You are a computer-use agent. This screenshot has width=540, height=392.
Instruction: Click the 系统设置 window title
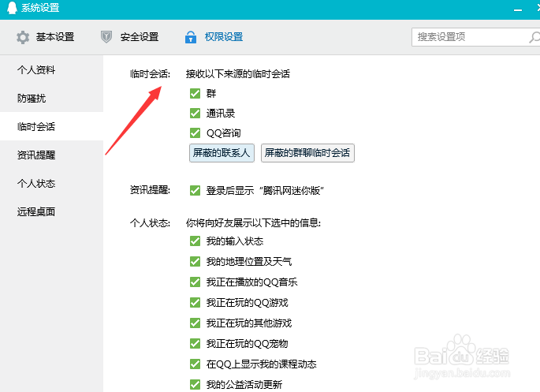[40, 8]
